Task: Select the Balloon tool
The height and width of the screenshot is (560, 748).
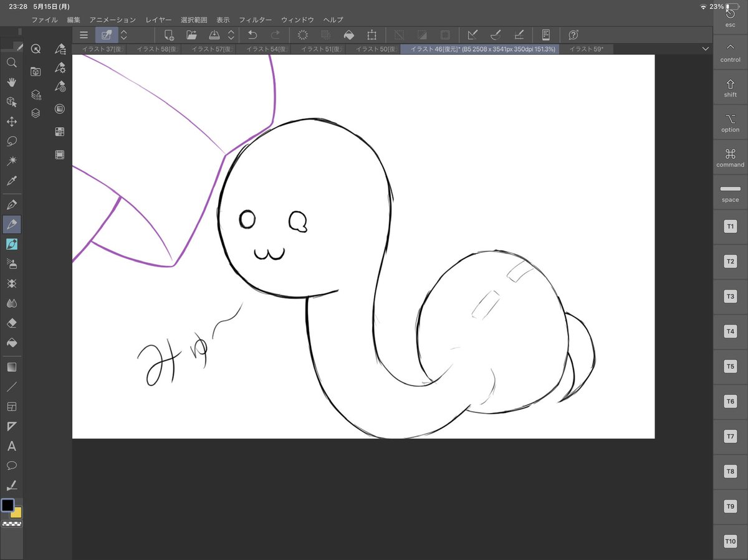Action: click(11, 466)
